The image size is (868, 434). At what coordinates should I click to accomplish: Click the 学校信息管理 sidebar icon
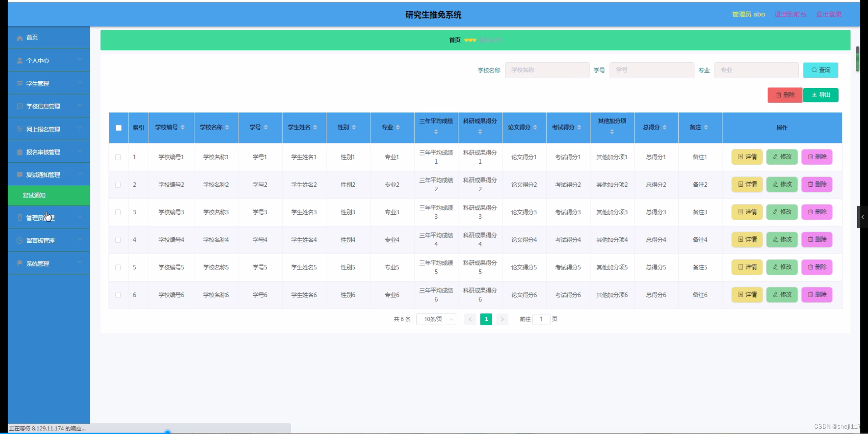[19, 106]
